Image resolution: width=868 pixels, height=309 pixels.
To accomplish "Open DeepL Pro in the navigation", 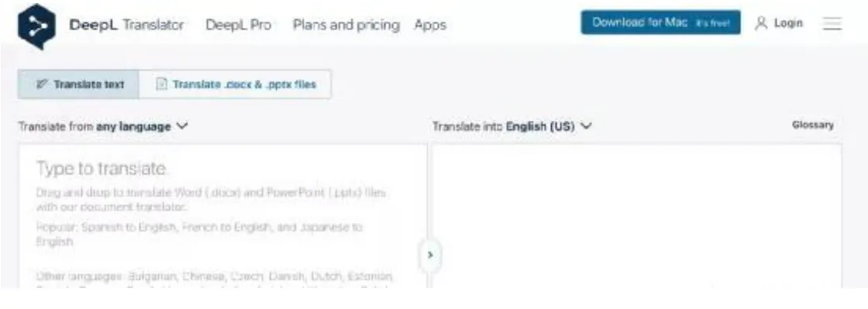I will click(x=238, y=26).
